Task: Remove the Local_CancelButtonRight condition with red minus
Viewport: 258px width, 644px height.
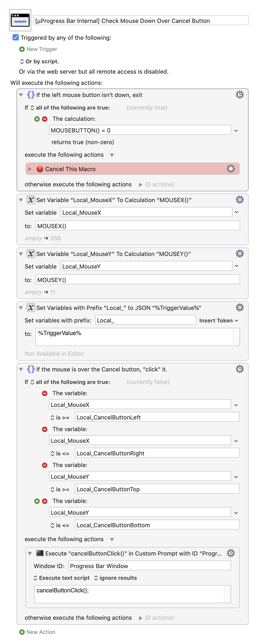Action: (x=45, y=429)
